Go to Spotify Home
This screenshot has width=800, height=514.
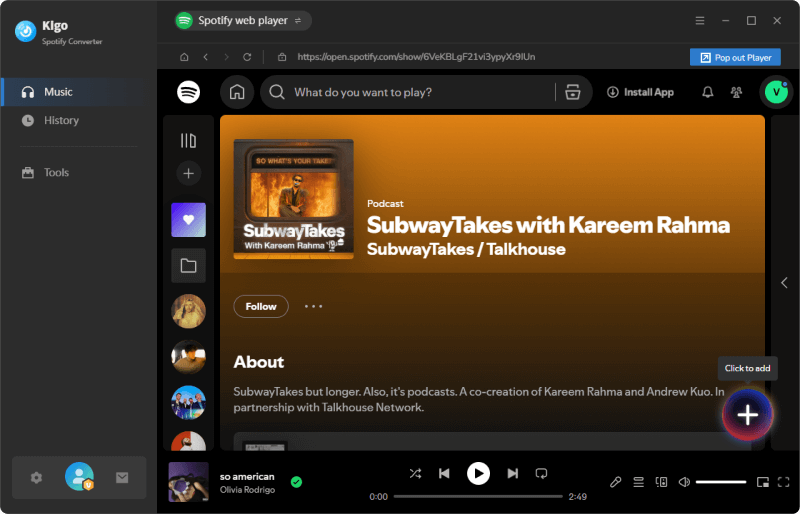(237, 92)
